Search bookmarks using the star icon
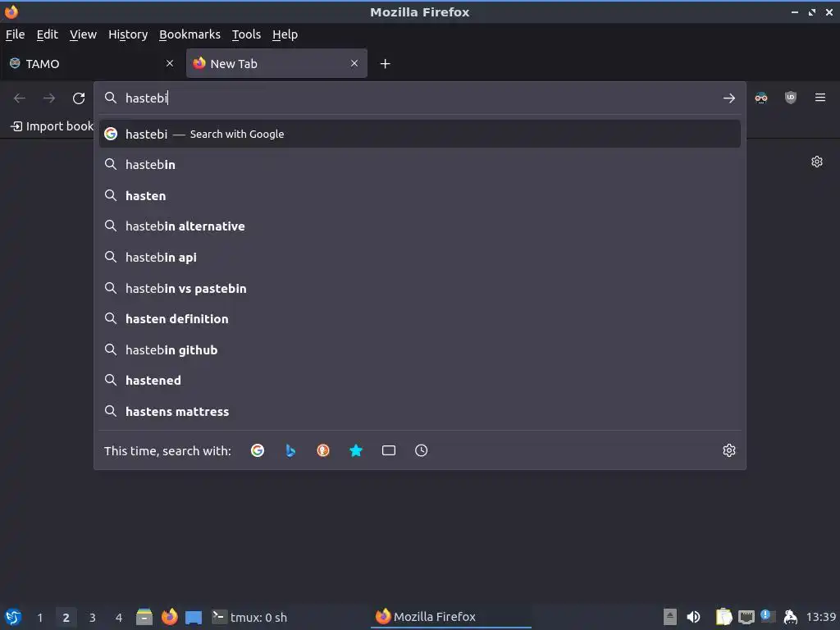840x630 pixels. (356, 450)
